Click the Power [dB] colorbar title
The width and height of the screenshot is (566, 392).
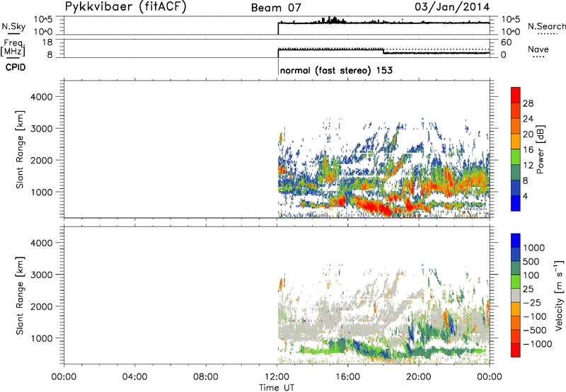click(x=541, y=149)
